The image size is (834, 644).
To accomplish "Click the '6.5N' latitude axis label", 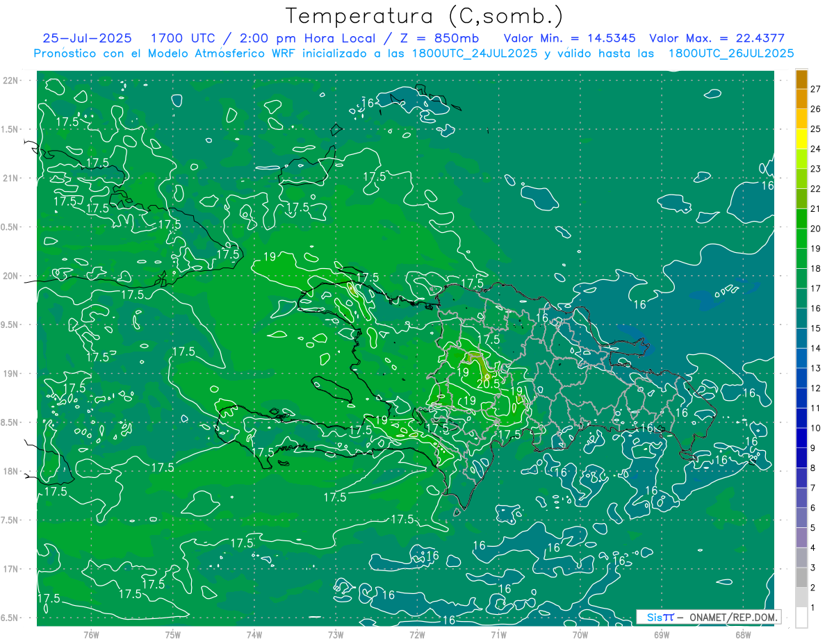I will (10, 618).
